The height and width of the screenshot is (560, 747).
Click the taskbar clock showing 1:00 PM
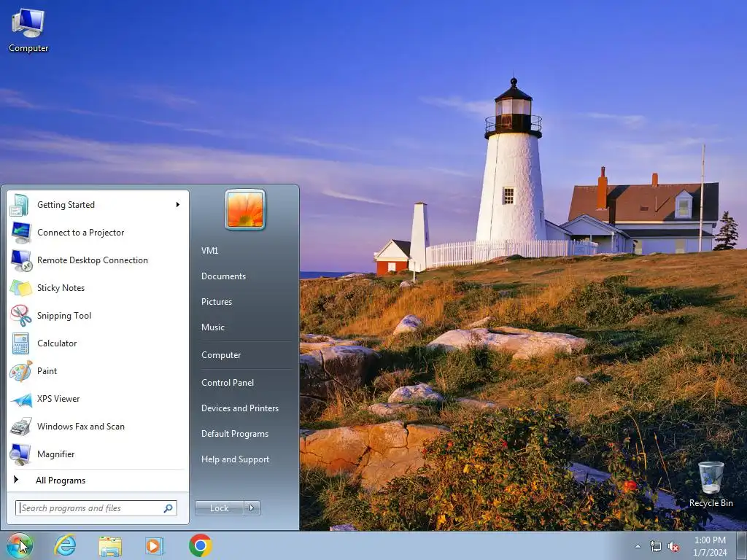click(710, 546)
